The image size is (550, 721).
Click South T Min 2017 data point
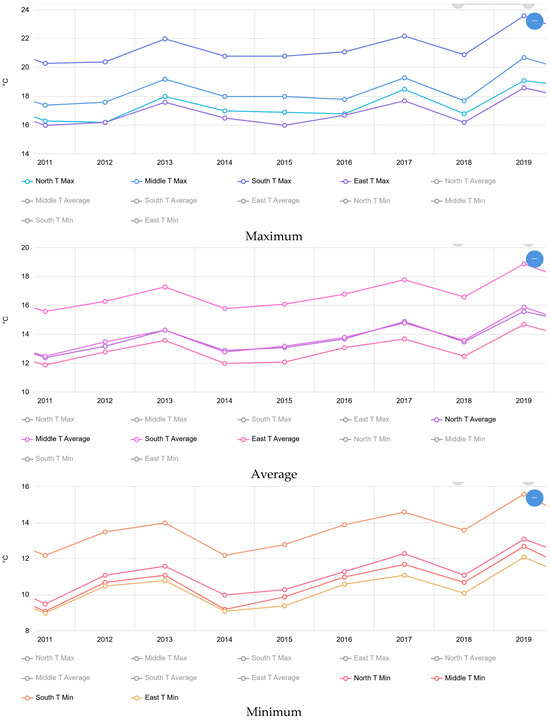coord(404,512)
